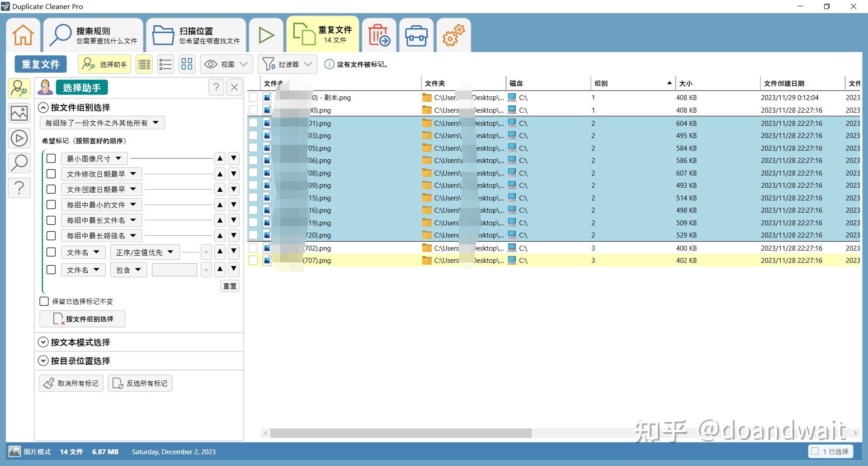Click 反选所有标记 button
The height and width of the screenshot is (466, 868).
140,383
